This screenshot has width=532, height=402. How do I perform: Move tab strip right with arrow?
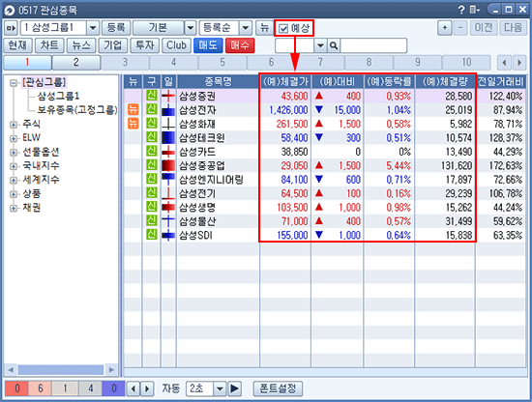pos(519,63)
